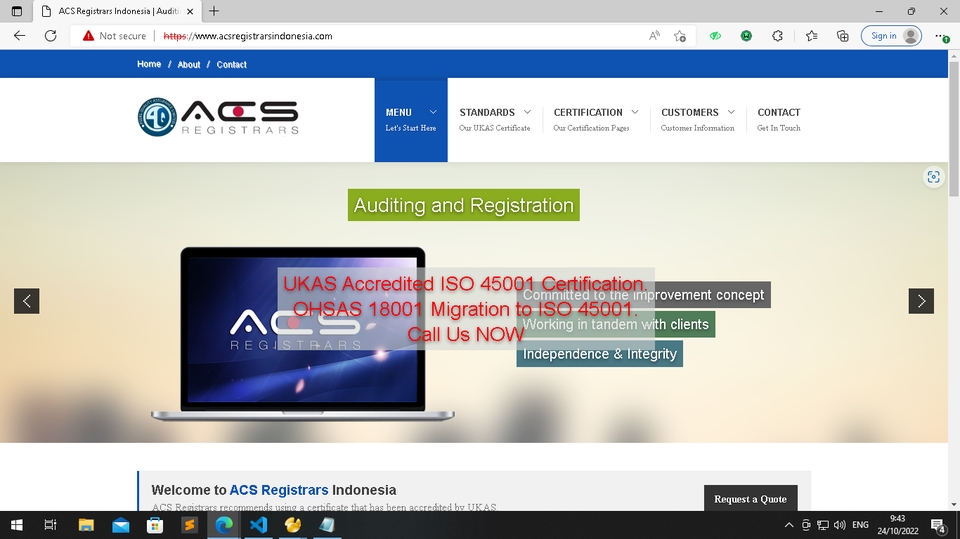Click the STANDARDS menu label
This screenshot has width=960, height=539.
tap(487, 112)
